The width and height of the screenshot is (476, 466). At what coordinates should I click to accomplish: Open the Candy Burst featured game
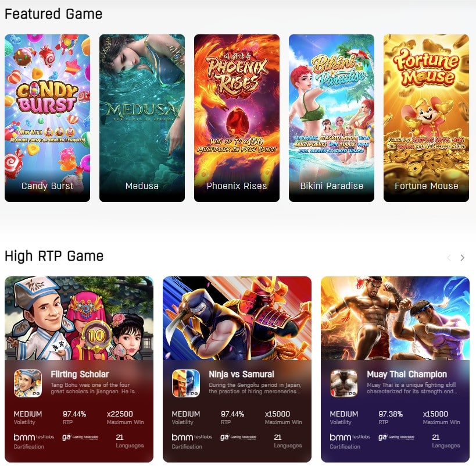[47, 118]
